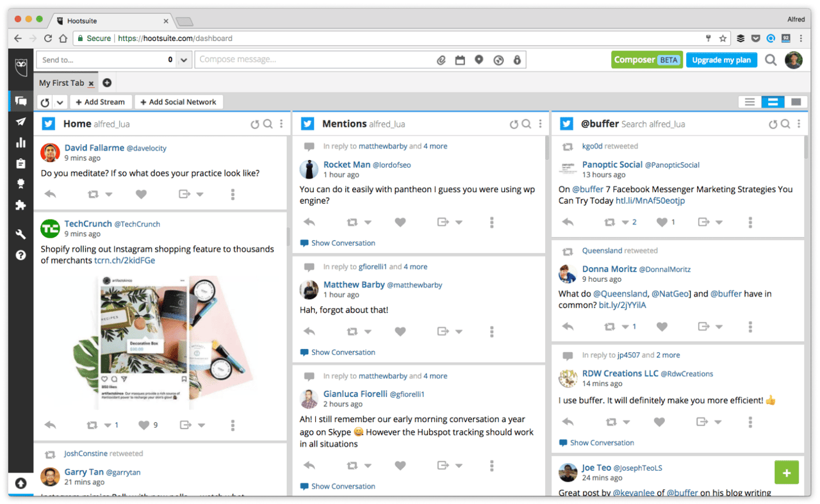Click the add location pin icon
The height and width of the screenshot is (504, 820).
point(479,60)
